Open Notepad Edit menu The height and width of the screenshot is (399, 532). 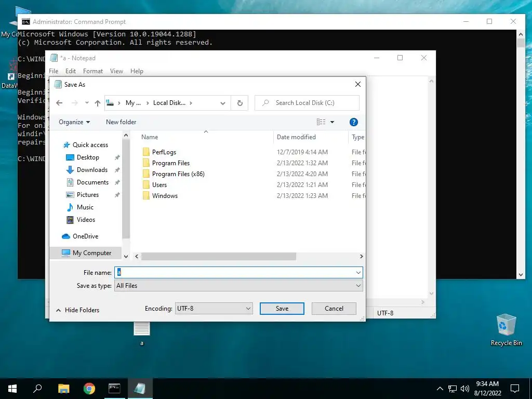[x=71, y=71]
